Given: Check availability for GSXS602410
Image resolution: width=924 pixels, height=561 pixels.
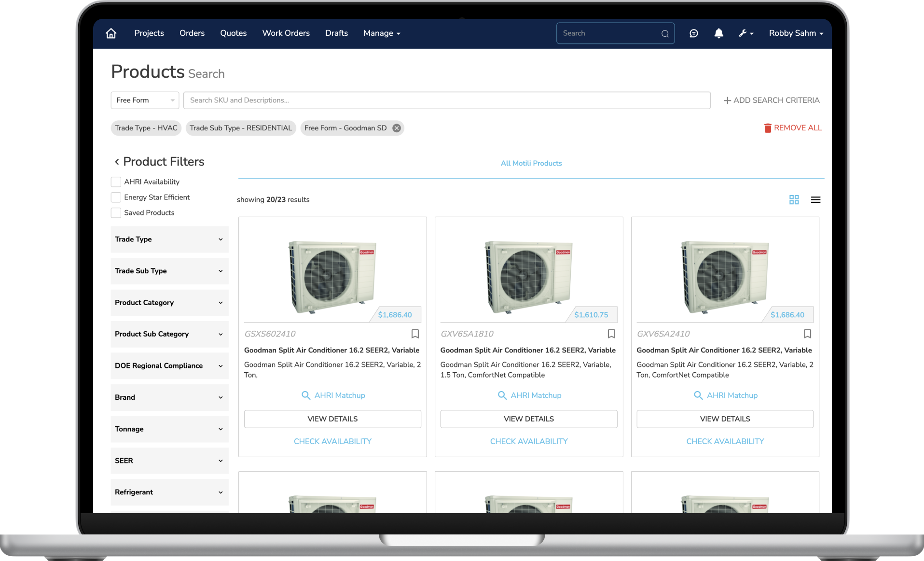Looking at the screenshot, I should point(332,441).
